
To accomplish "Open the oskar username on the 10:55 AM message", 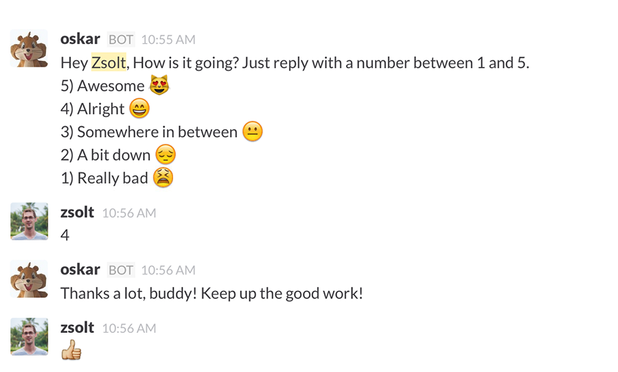I will pyautogui.click(x=80, y=39).
